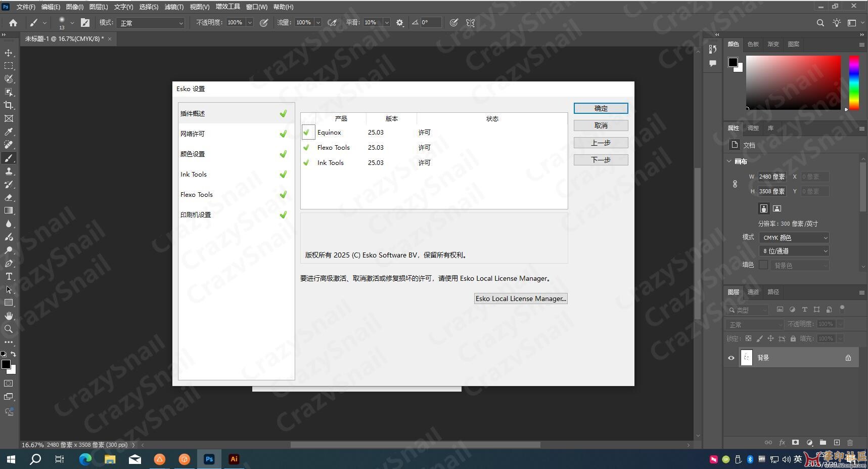Select the Hand tool

click(9, 316)
